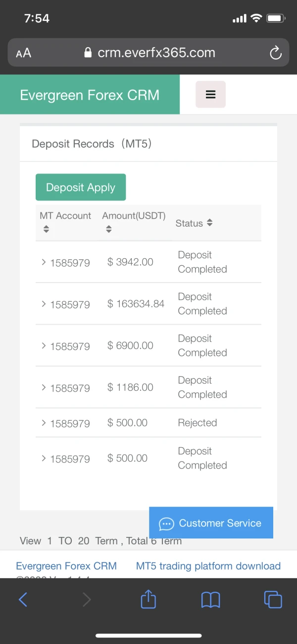This screenshot has height=644, width=297.
Task: Reload page using the refresh icon
Action: coord(275,53)
